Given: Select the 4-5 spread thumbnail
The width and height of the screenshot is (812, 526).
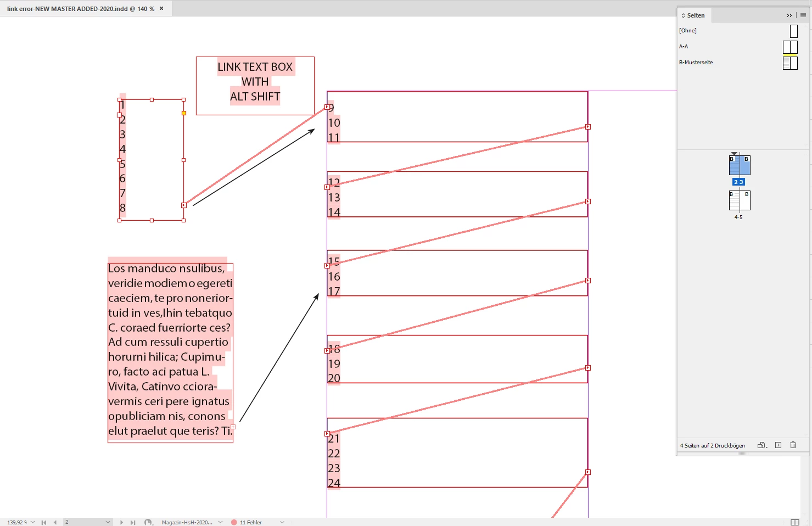Looking at the screenshot, I should (740, 200).
